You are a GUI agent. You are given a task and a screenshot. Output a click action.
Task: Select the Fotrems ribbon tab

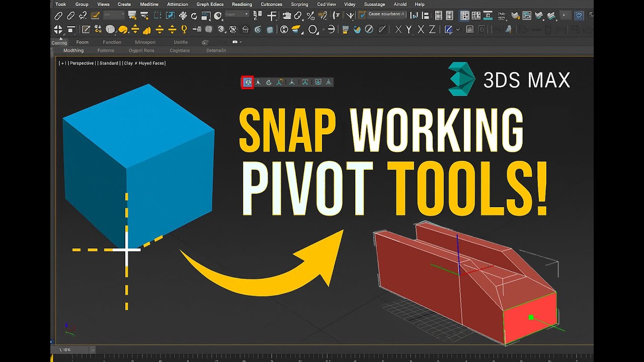(x=106, y=50)
